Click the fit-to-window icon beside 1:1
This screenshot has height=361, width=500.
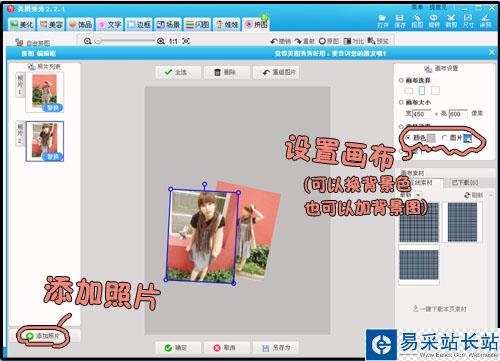point(186,41)
